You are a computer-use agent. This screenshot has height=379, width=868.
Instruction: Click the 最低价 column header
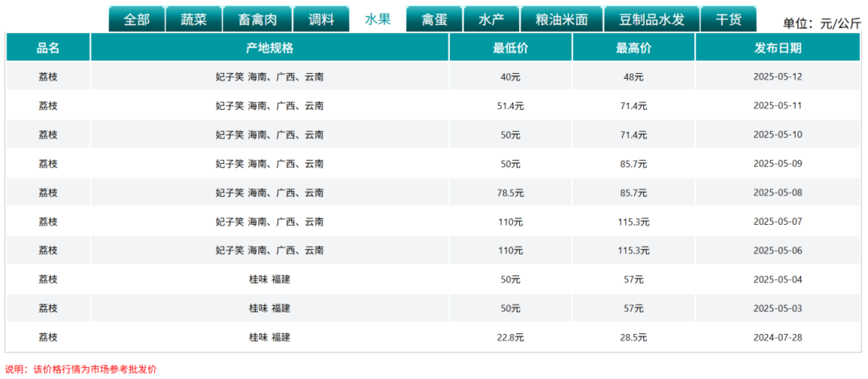pyautogui.click(x=510, y=48)
